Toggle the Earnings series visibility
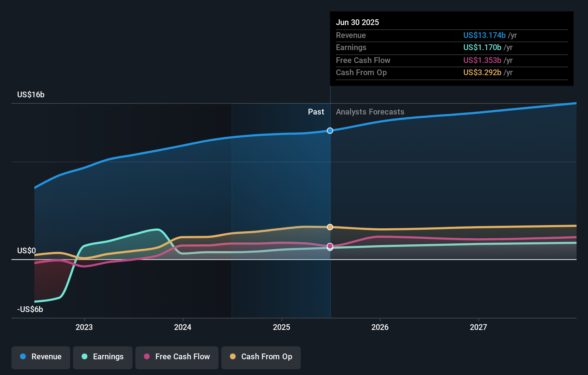 pos(102,357)
